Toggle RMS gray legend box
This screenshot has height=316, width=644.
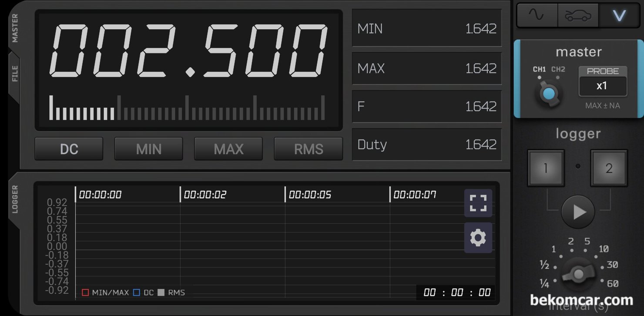pos(161,292)
